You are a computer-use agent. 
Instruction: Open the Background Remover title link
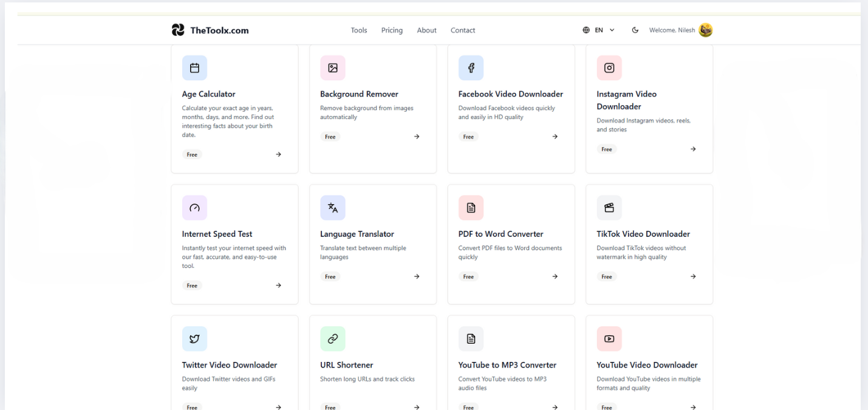[x=359, y=94]
